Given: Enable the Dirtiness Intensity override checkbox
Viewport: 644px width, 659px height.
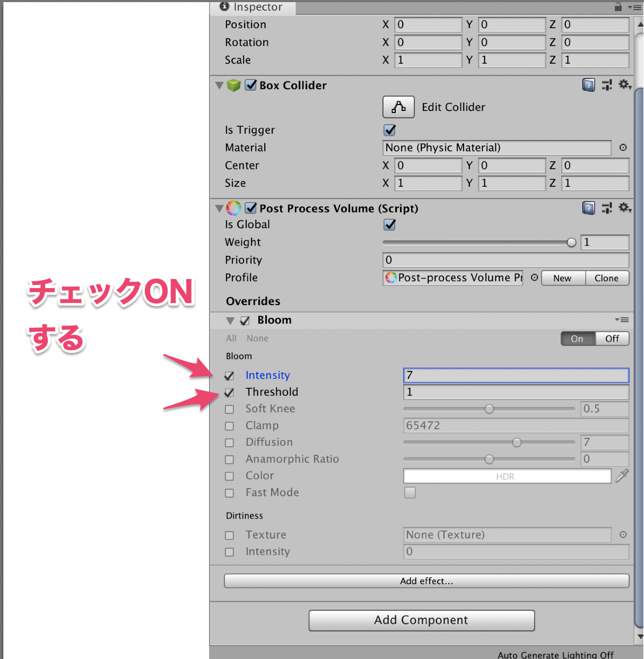Looking at the screenshot, I should [x=229, y=552].
